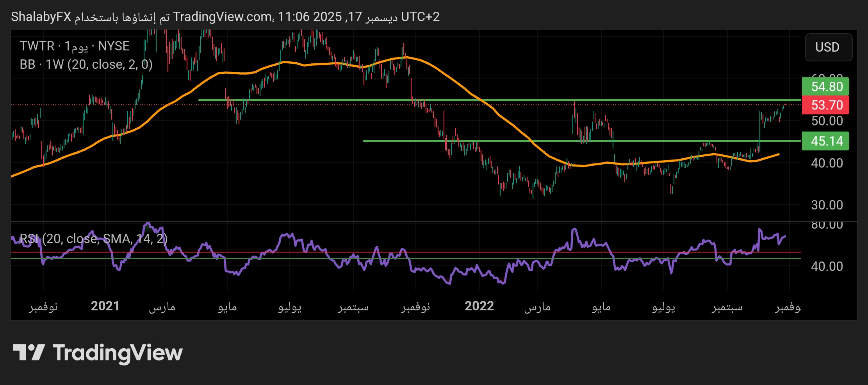Select the upper green horizontal line
The image size is (868, 385).
[x=508, y=100]
